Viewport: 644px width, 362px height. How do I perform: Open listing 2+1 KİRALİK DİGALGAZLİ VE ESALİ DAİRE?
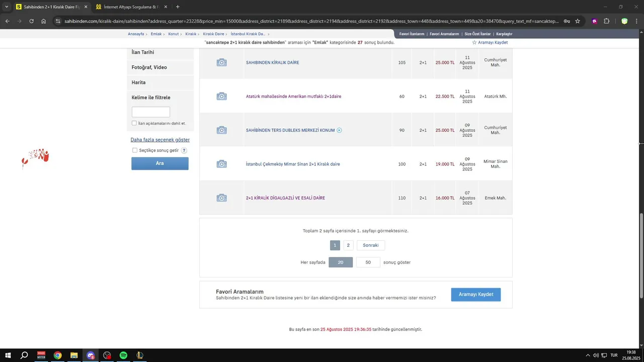[285, 198]
